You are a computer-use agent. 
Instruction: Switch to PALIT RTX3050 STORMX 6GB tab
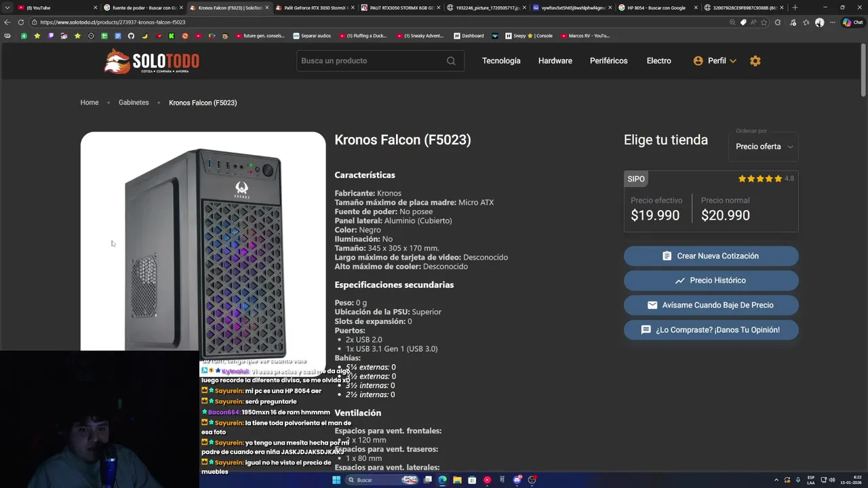click(401, 7)
